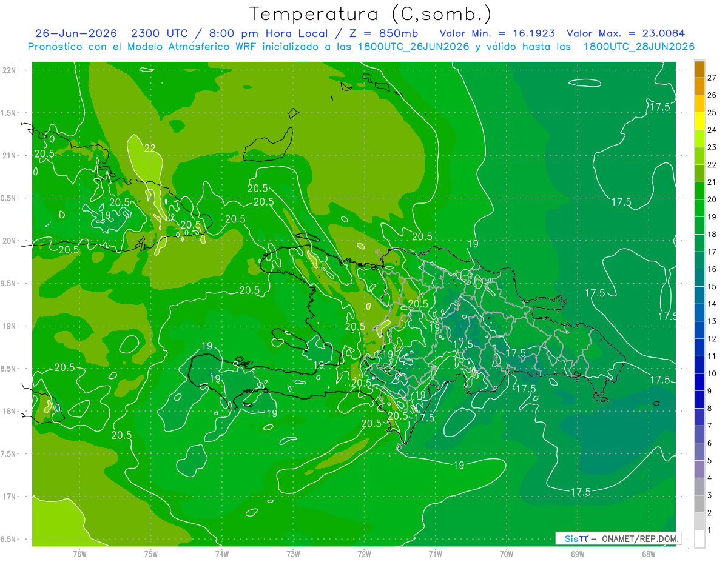Click the "74W" longitude axis label
This screenshot has height=562, width=728.
pos(222,554)
